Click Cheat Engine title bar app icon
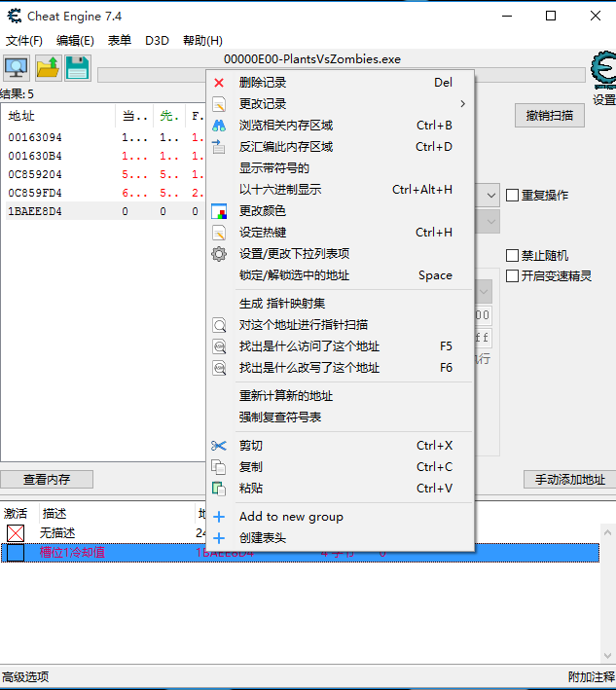This screenshot has height=690, width=616. 14,16
